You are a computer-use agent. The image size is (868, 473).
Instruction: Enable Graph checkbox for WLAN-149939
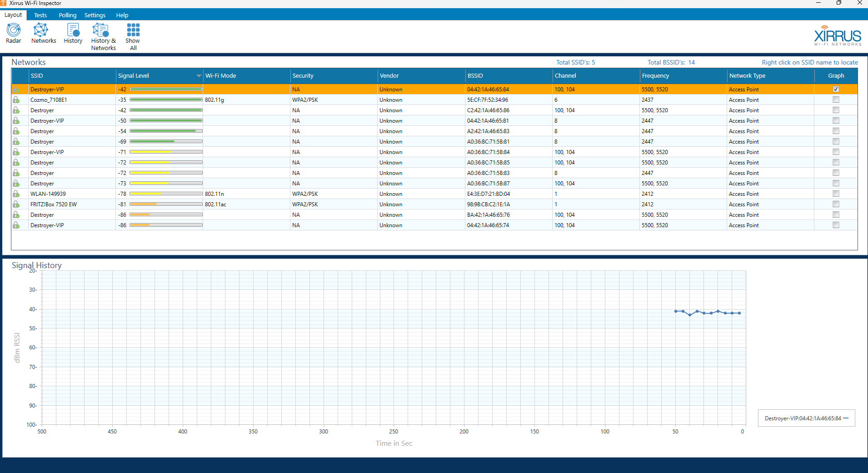[836, 194]
